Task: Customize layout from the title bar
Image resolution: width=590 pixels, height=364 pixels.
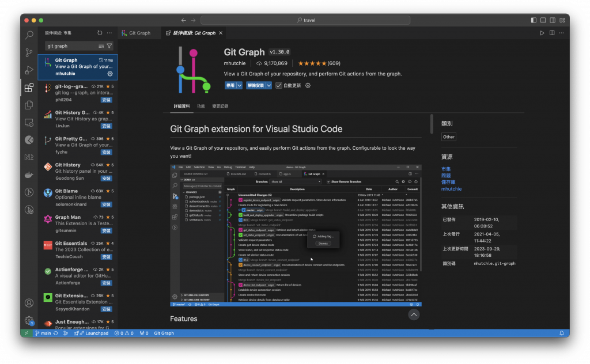Action: click(x=562, y=20)
